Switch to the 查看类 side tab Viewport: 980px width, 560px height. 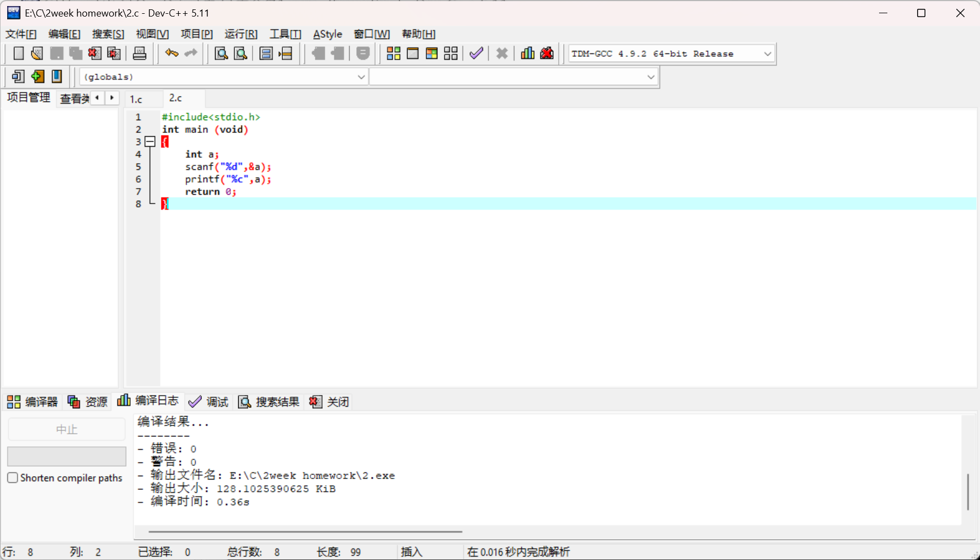[x=74, y=99]
